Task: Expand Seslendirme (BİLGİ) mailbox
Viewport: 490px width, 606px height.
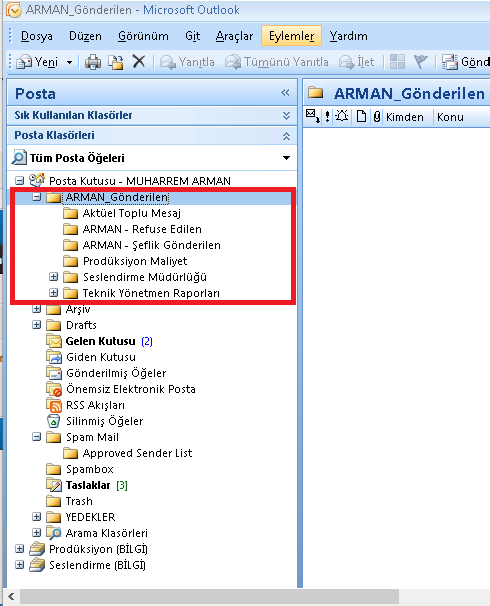Action: tap(19, 565)
